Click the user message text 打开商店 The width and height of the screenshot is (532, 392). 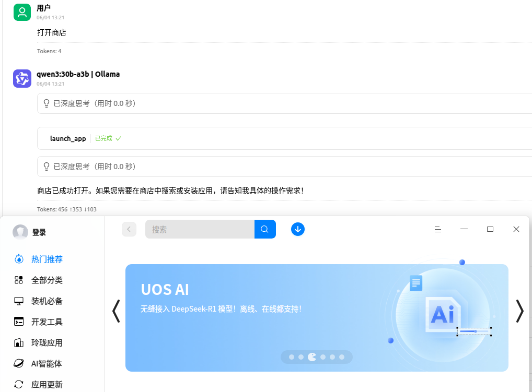pos(52,32)
